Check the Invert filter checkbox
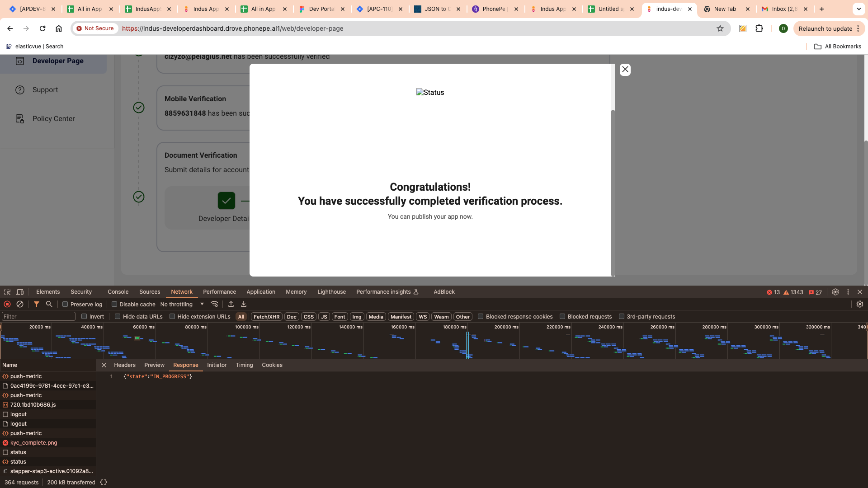This screenshot has height=488, width=868. click(x=84, y=316)
